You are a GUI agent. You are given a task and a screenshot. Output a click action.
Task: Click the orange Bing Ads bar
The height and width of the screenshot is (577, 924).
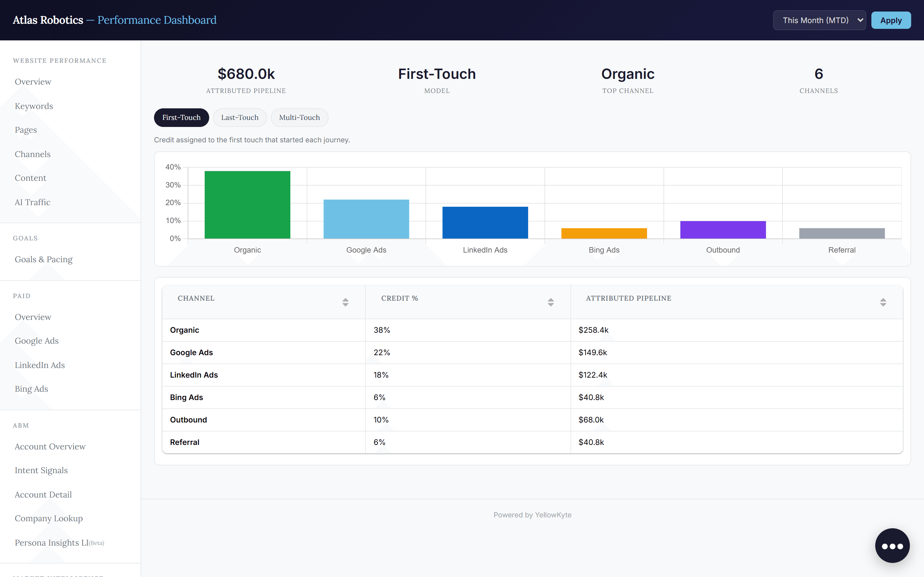[604, 234]
